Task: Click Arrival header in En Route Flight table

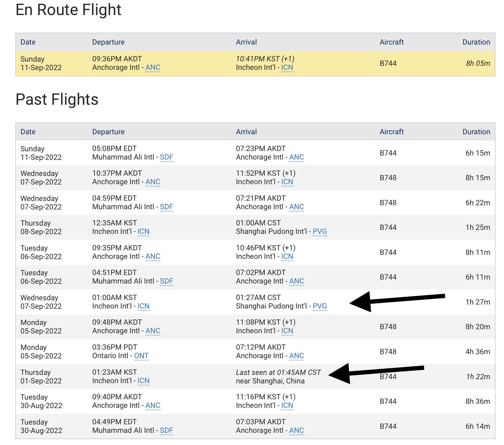Action: 246,42
